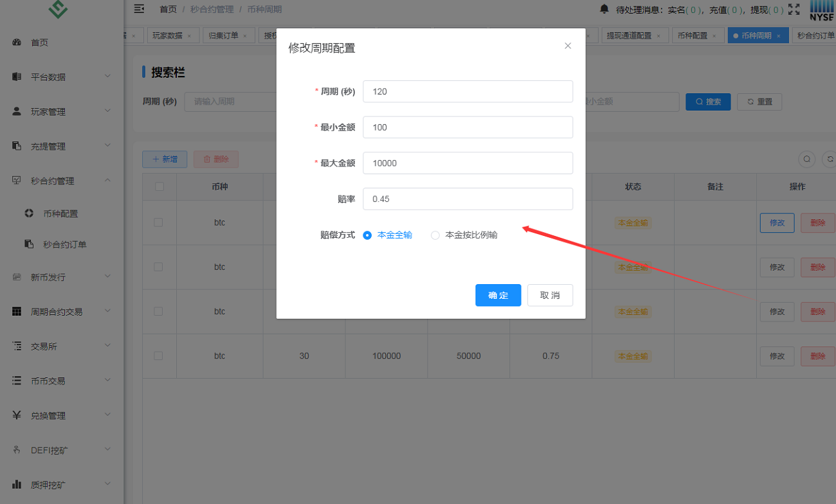Close the 修改周期配置 dialog
This screenshot has width=836, height=504.
[568, 46]
